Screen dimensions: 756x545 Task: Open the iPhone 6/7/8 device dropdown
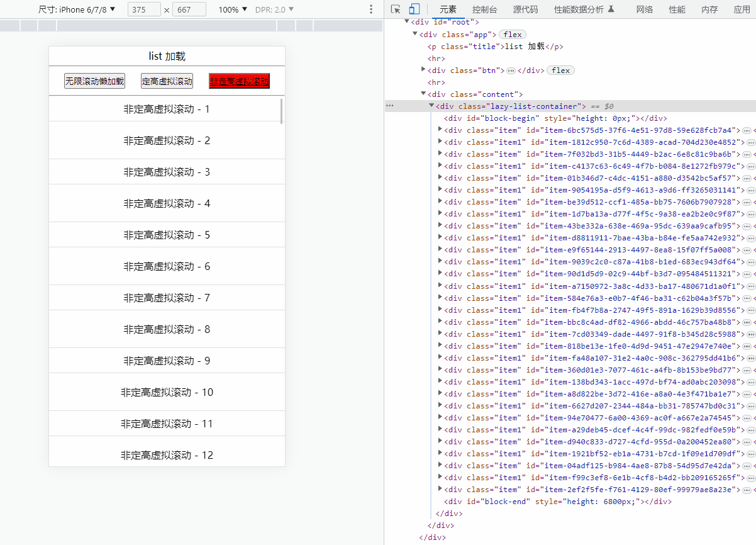[x=77, y=9]
